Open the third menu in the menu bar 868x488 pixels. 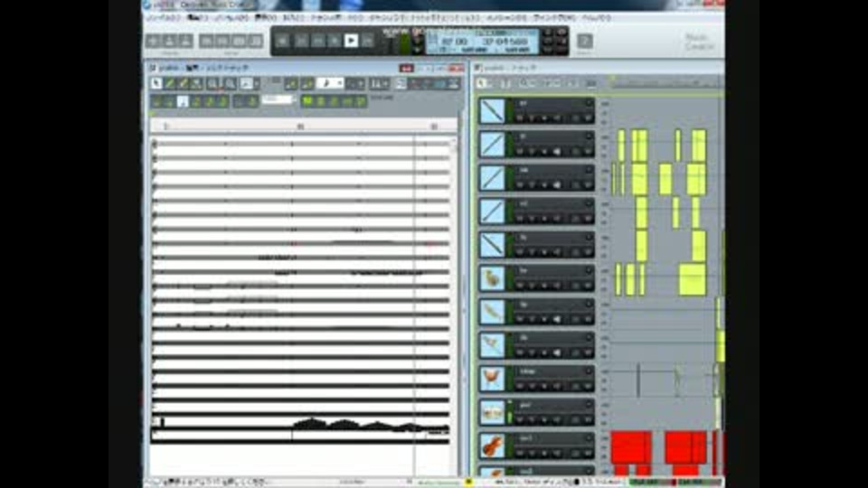pos(231,18)
